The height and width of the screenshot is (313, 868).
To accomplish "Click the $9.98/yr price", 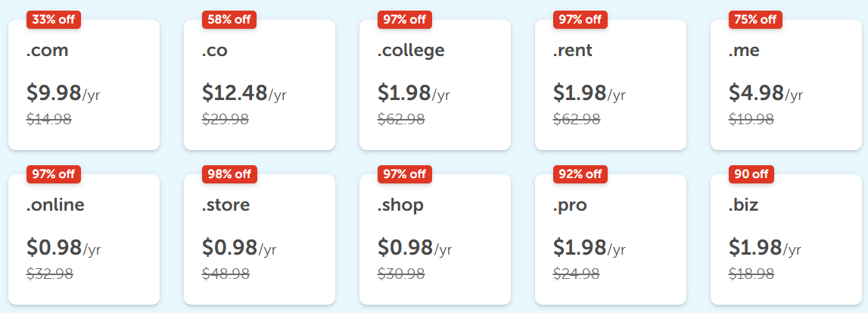I will click(x=63, y=93).
